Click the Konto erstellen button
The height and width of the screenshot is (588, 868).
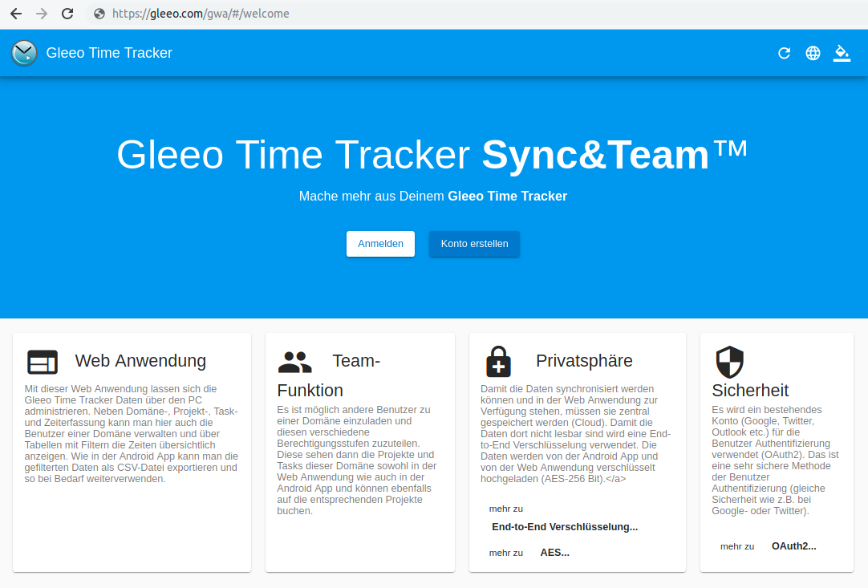(474, 244)
